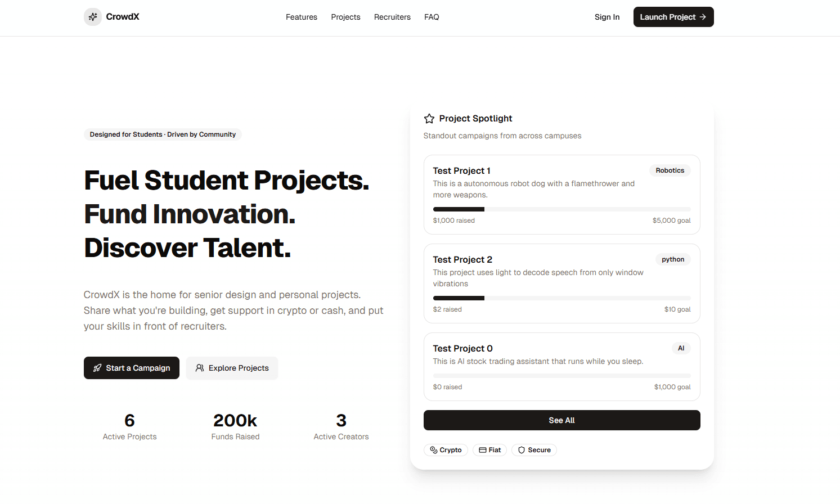840x504 pixels.
Task: Open the Test Project 2 campaign card
Action: 562,283
